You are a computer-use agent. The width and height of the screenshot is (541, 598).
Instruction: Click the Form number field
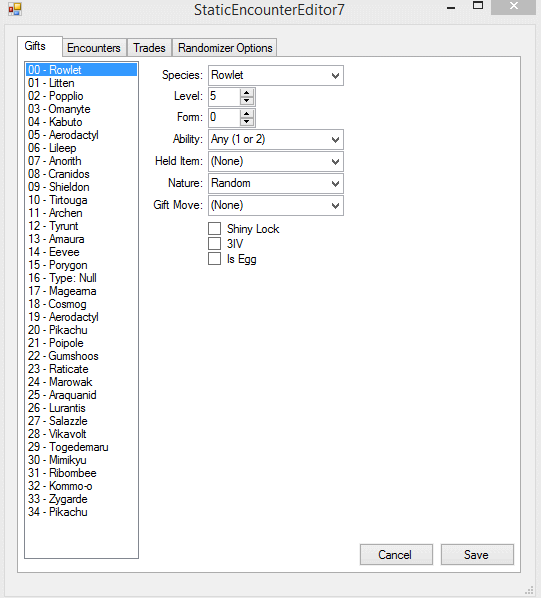[224, 117]
